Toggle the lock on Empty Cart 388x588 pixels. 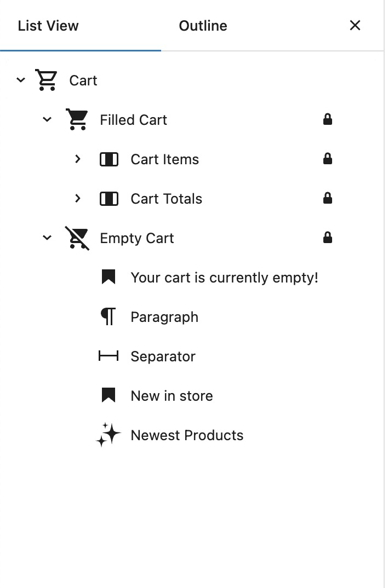328,238
